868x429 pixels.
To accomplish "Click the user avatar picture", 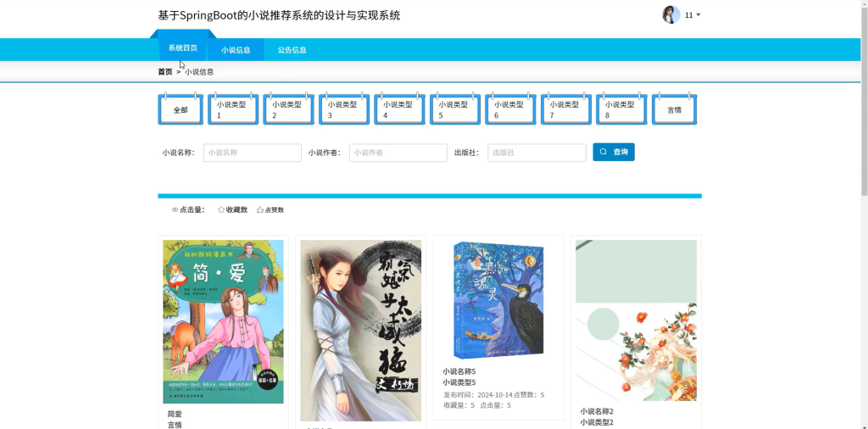I will [x=671, y=15].
